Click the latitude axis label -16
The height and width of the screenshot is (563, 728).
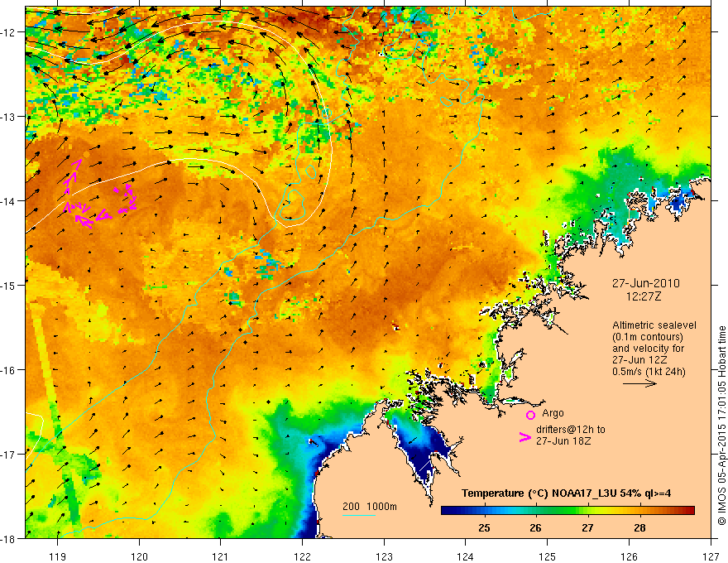(x=7, y=370)
